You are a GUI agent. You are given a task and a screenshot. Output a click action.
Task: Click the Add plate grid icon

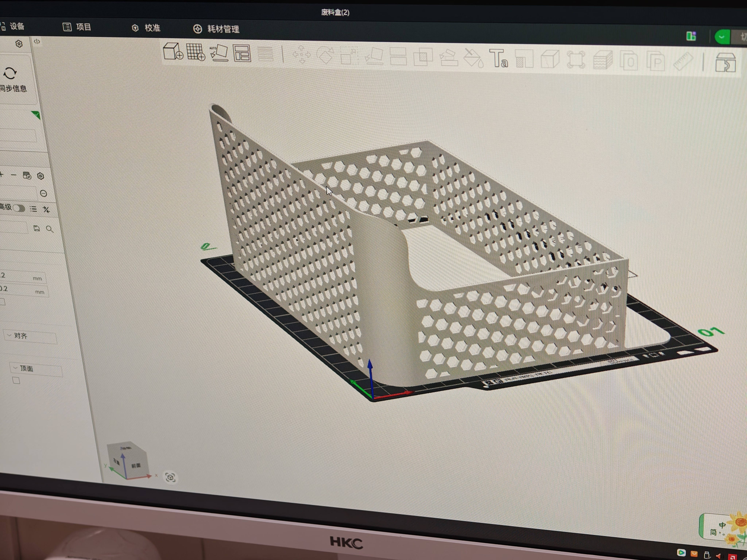(196, 52)
